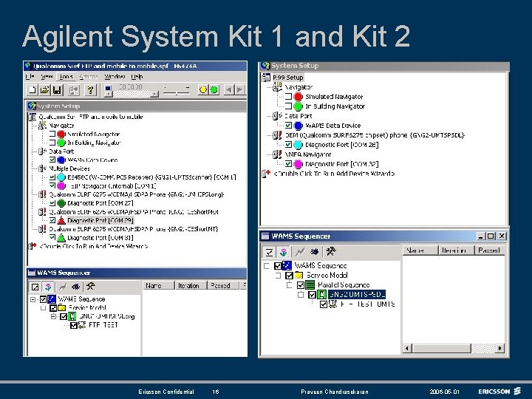Click the Open folder toolbar icon
Image resolution: width=532 pixels, height=399 pixels.
(44, 90)
